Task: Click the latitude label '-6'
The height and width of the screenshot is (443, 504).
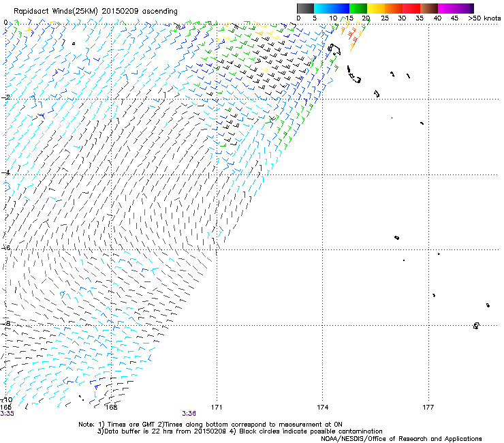Action: pos(5,247)
